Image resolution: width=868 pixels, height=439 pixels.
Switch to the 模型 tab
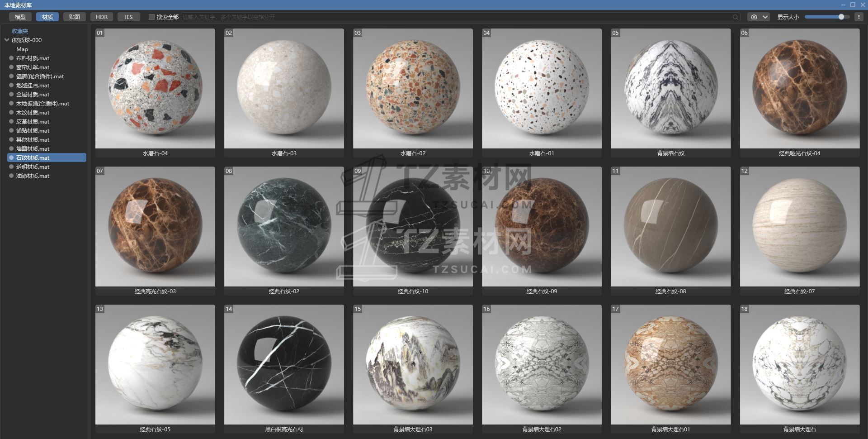(x=20, y=17)
